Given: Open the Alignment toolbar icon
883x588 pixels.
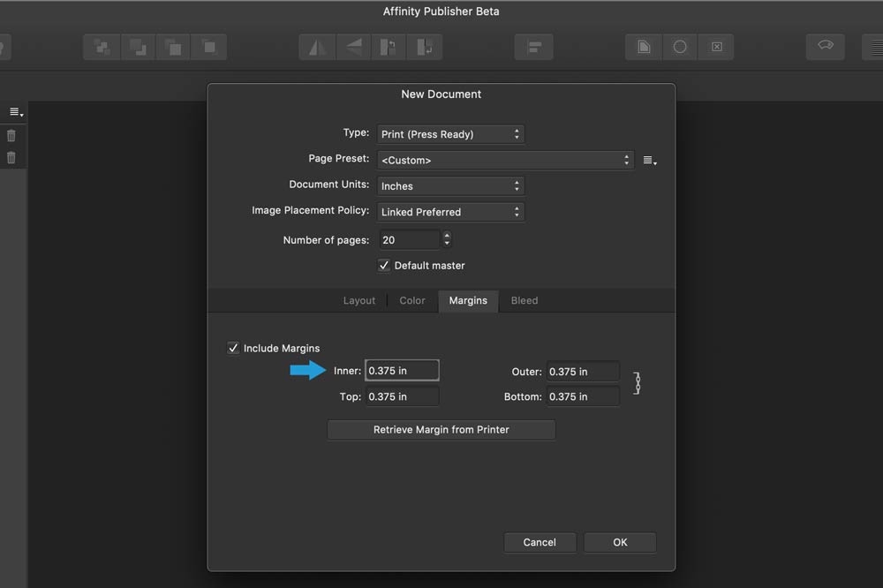Looking at the screenshot, I should pos(534,48).
